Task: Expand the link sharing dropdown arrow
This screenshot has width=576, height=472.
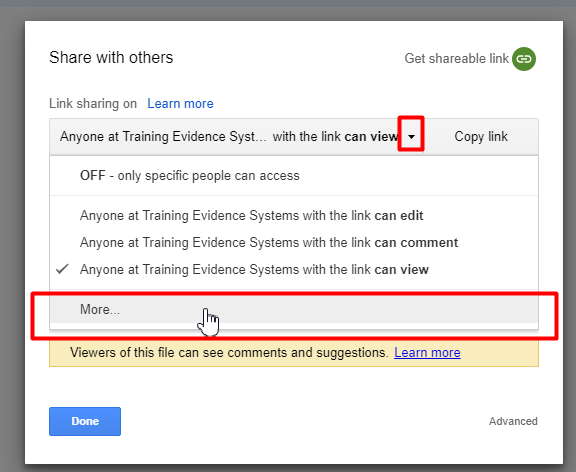Action: click(411, 137)
